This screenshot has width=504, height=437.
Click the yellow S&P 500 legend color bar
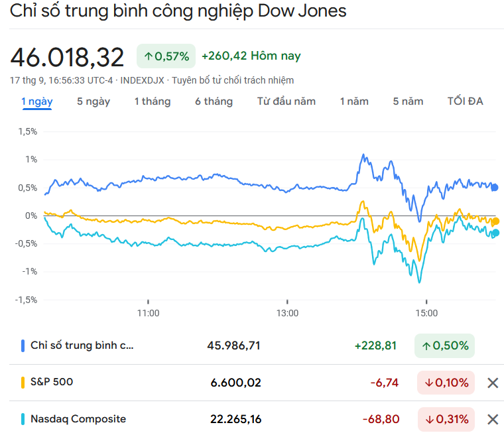[x=23, y=383]
